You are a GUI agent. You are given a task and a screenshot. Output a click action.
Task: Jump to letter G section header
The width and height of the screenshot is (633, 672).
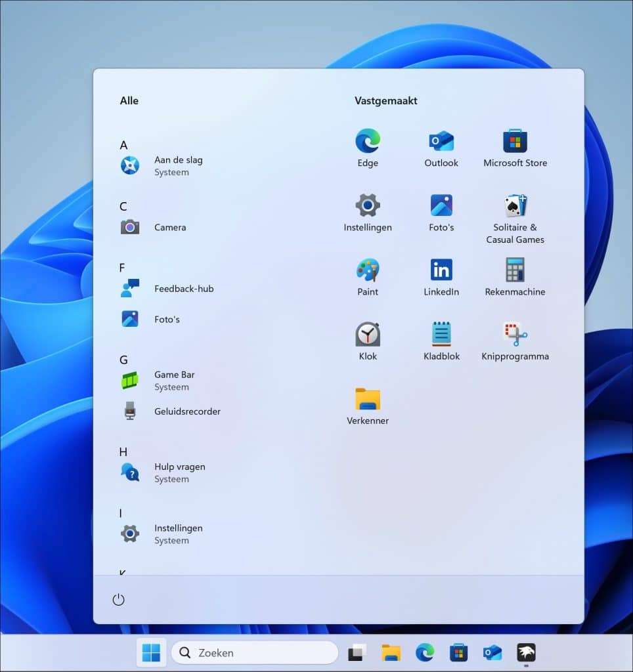coord(123,360)
